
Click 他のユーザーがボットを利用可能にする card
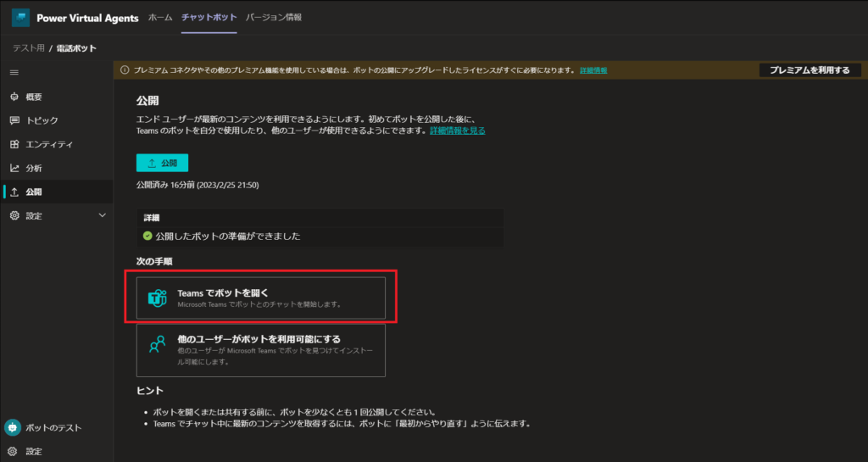coord(261,350)
